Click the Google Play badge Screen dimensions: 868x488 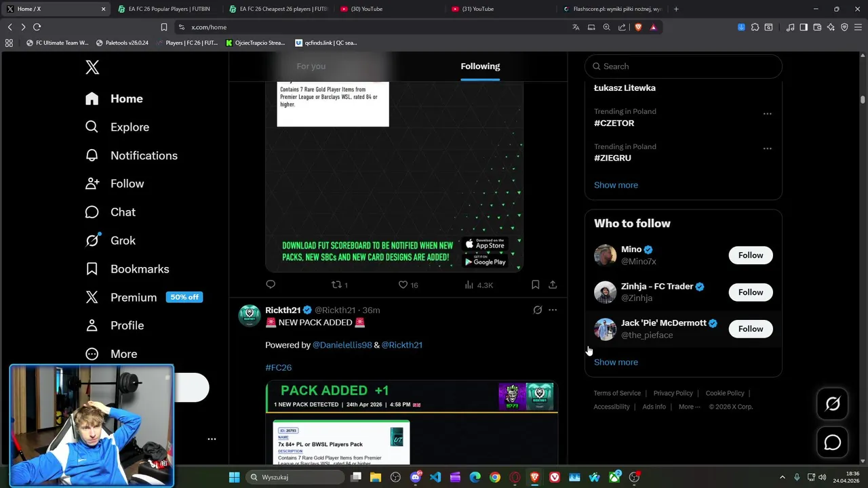(486, 261)
